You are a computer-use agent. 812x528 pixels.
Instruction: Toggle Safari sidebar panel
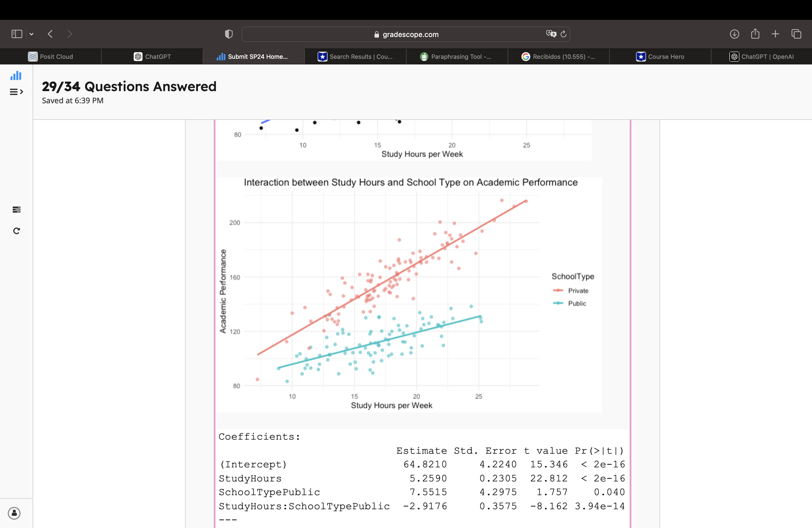(17, 34)
